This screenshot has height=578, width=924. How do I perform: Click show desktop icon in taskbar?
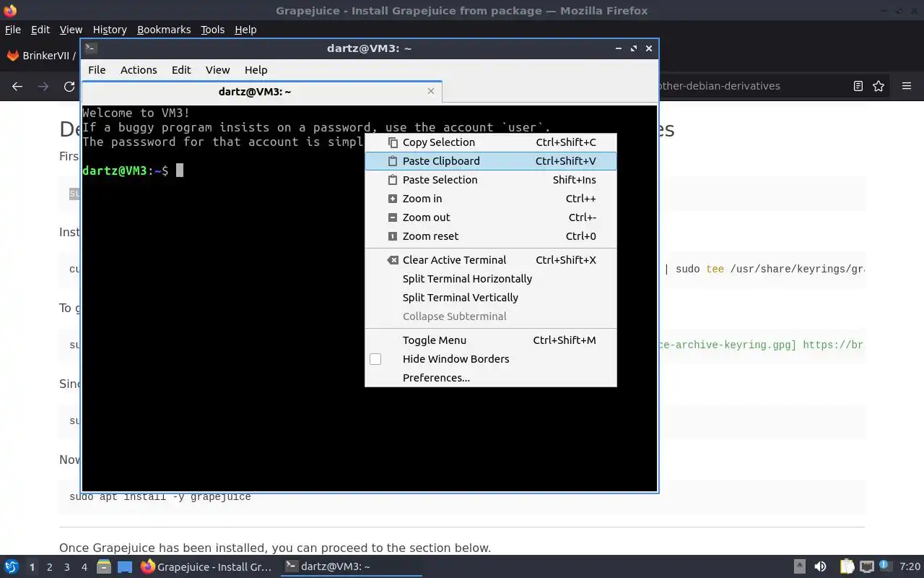click(126, 566)
